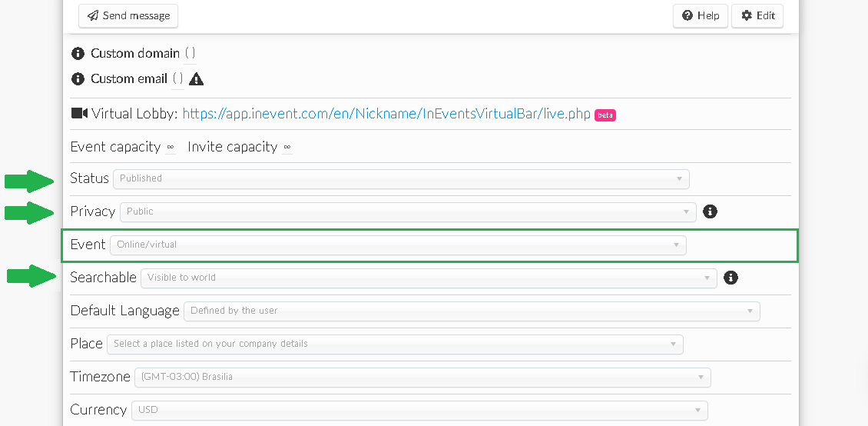Image resolution: width=868 pixels, height=426 pixels.
Task: Click the Status label text
Action: (90, 178)
